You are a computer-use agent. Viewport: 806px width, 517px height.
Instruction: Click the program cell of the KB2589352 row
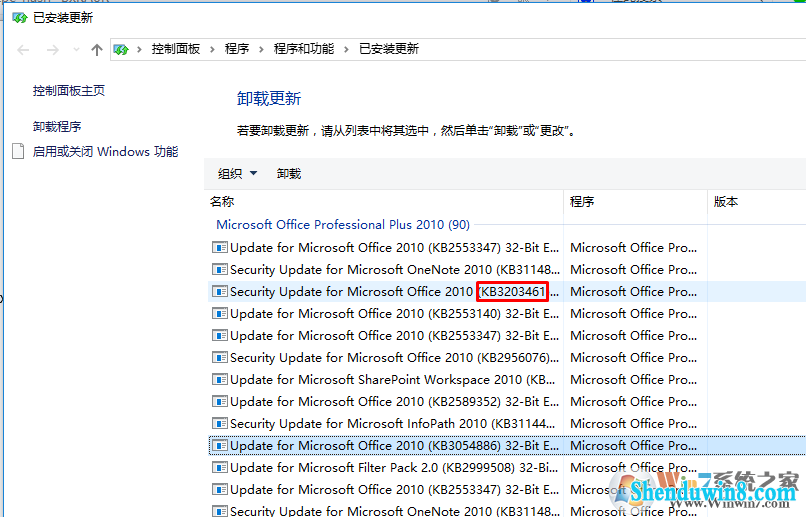(x=633, y=401)
